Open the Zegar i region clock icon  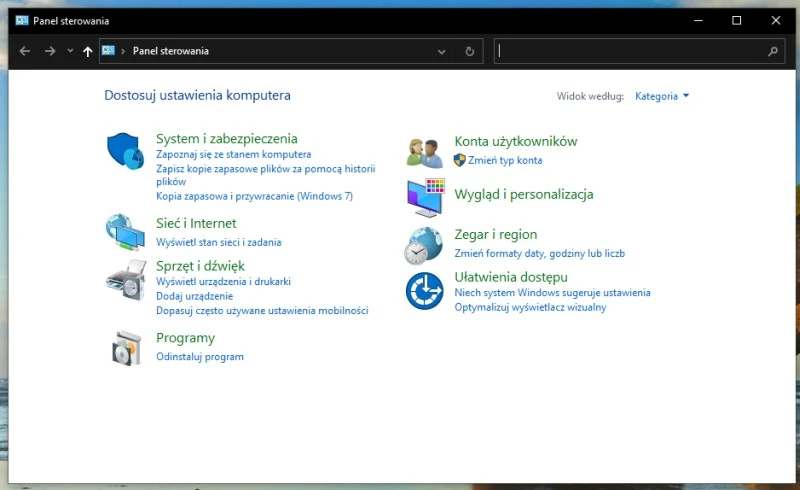[x=423, y=246]
